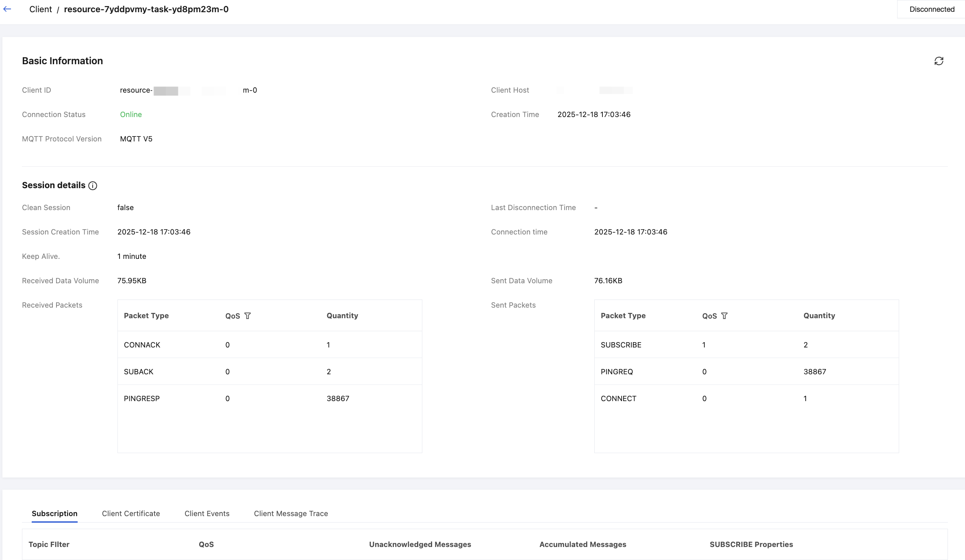Refresh Basic Information with reload icon
The image size is (965, 560).
pyautogui.click(x=939, y=61)
